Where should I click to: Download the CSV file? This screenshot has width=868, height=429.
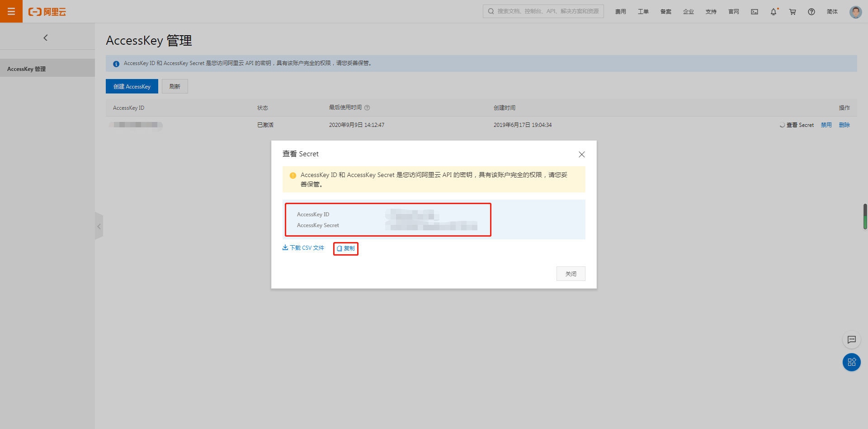[x=303, y=248]
